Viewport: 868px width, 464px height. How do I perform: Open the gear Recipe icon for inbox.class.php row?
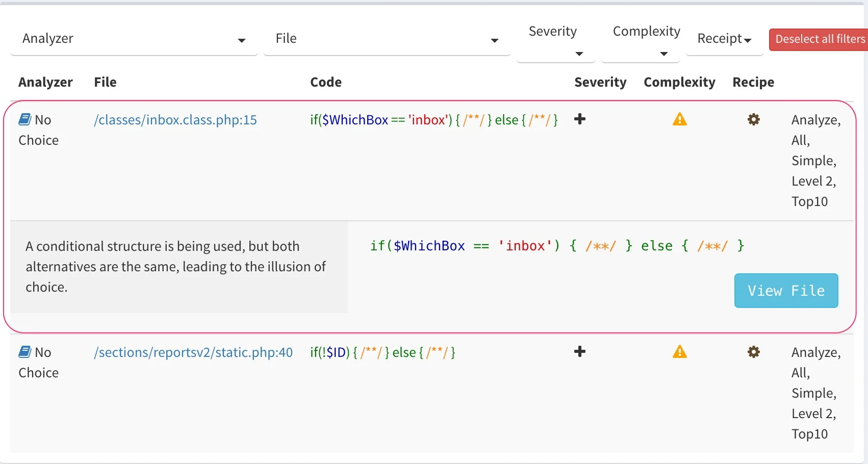tap(754, 119)
